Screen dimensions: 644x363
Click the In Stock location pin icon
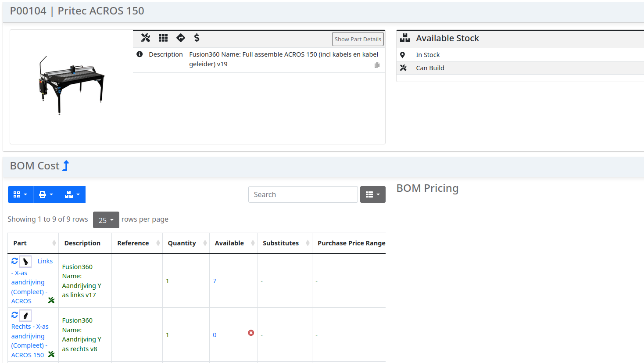point(402,55)
